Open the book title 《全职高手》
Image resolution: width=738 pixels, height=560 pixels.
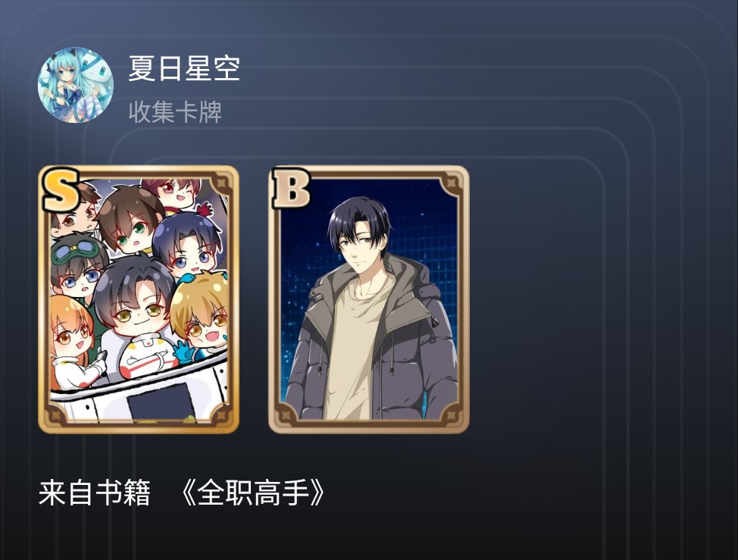click(x=253, y=493)
